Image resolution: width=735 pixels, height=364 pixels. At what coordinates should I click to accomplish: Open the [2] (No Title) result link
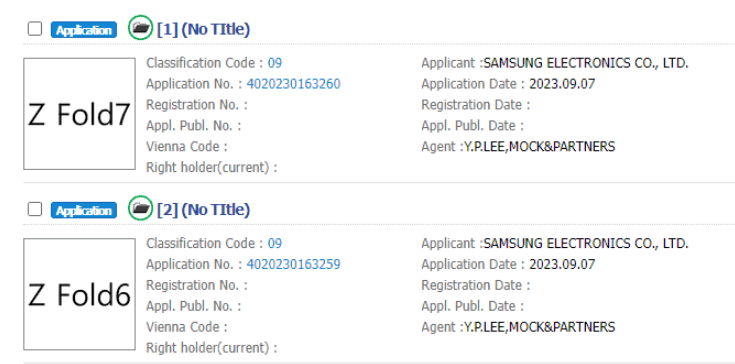(x=203, y=209)
